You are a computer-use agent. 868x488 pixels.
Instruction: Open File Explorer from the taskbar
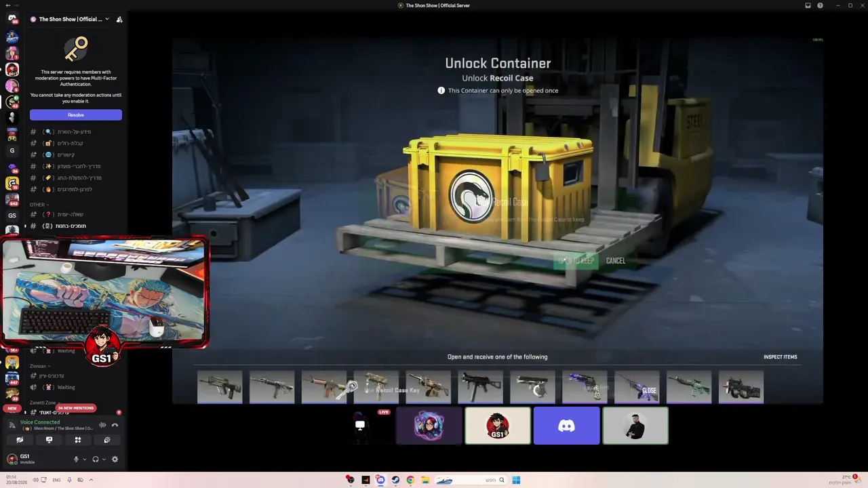(x=425, y=480)
